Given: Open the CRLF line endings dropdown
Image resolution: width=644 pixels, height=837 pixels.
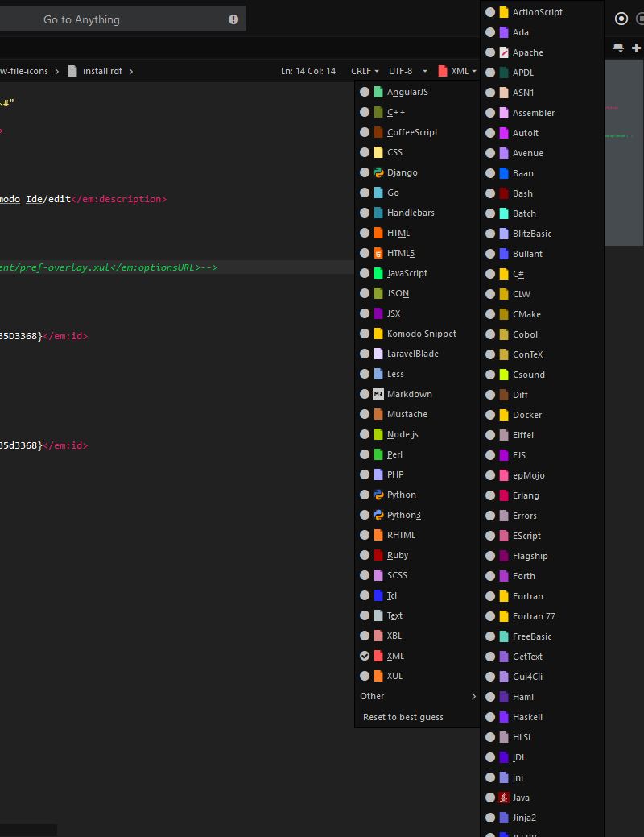Looking at the screenshot, I should (365, 71).
